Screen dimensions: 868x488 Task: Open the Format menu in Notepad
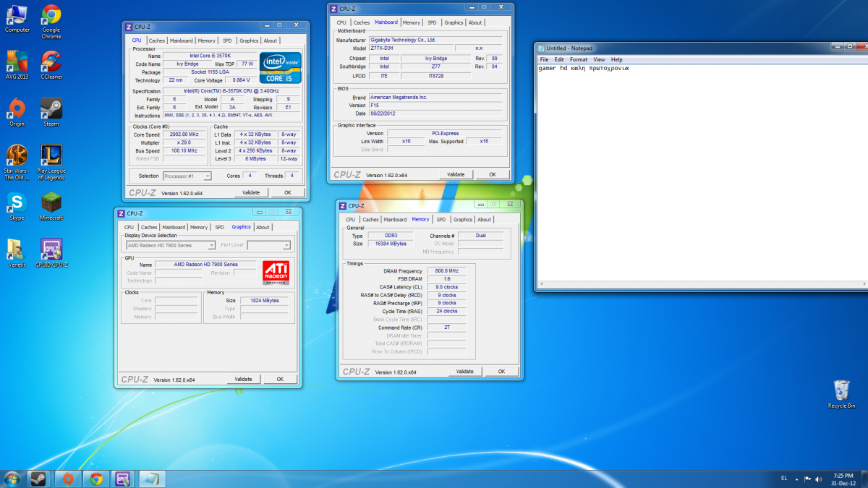tap(578, 59)
